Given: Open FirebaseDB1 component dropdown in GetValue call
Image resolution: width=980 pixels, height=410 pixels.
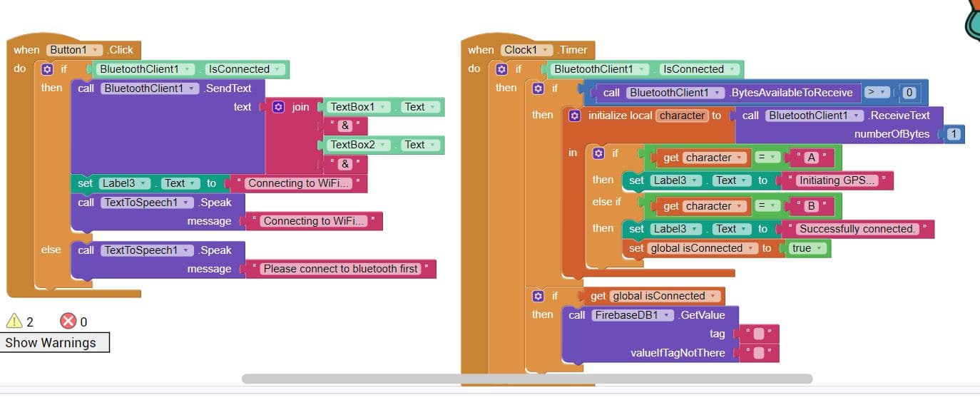Looking at the screenshot, I should pyautogui.click(x=667, y=315).
